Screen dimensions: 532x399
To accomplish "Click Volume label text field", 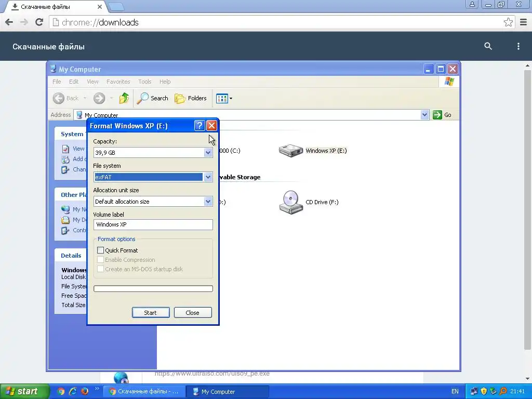I will pos(153,224).
